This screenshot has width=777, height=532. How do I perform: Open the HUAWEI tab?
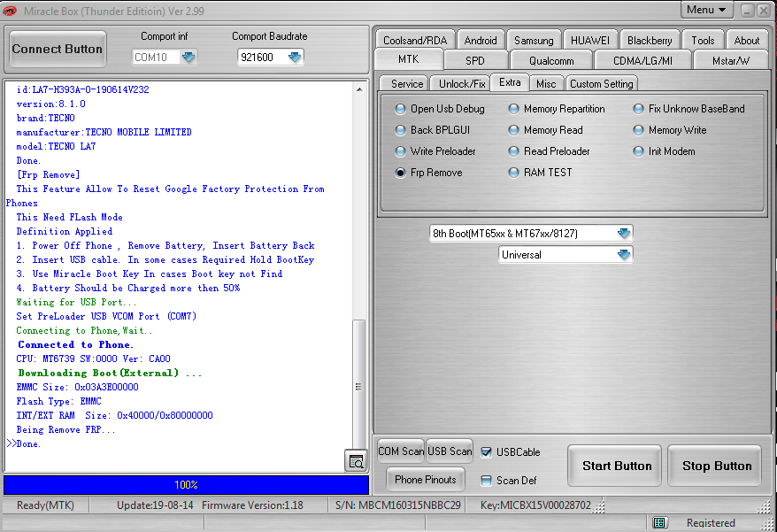[590, 40]
